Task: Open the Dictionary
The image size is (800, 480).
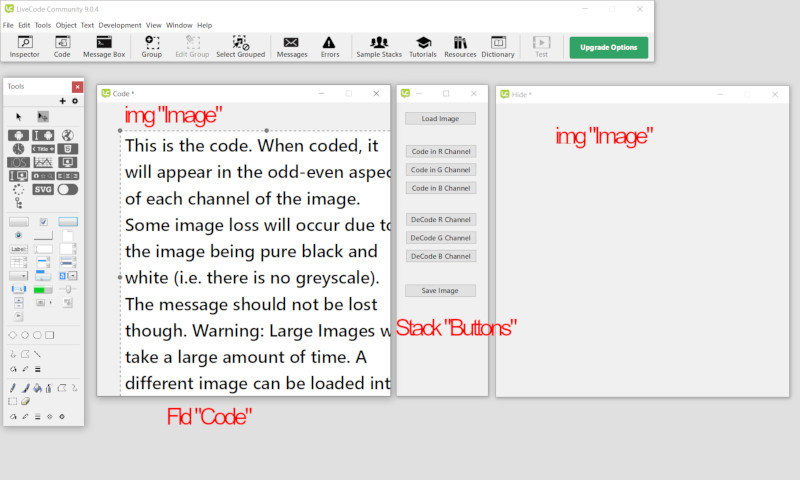Action: click(x=497, y=46)
